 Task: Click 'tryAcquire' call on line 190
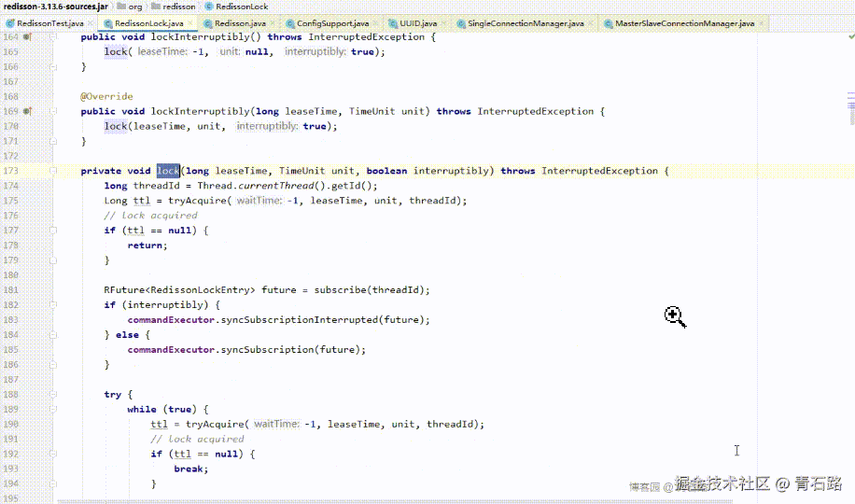tap(215, 425)
